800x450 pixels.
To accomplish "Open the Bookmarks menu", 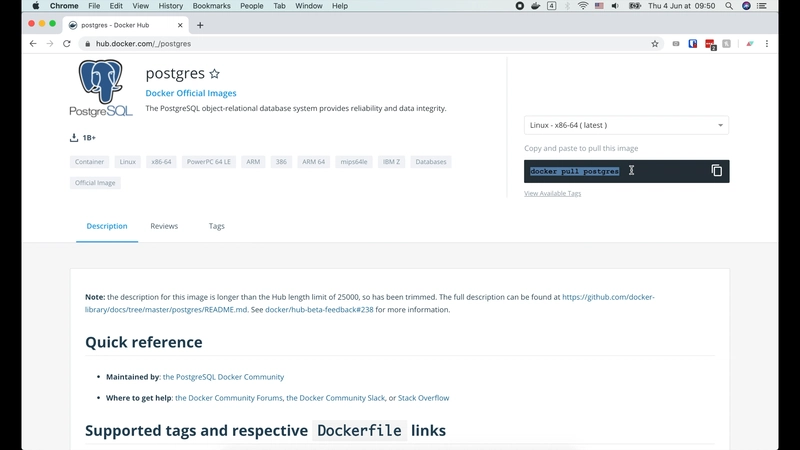I will point(211,6).
